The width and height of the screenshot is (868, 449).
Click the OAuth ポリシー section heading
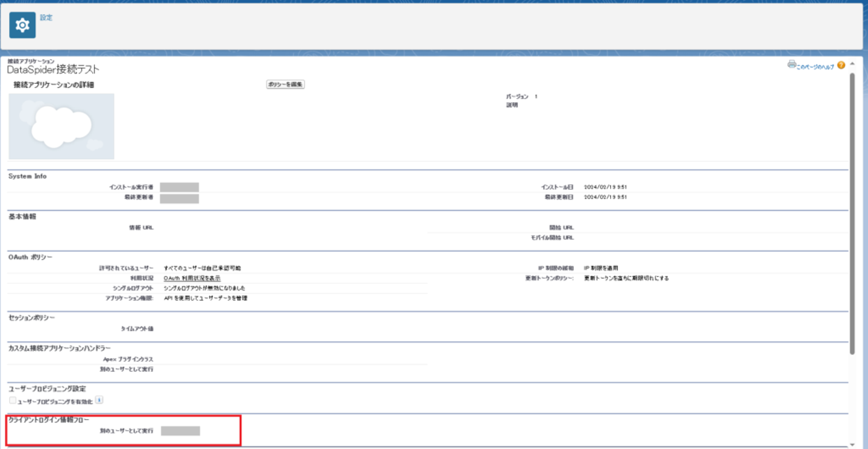(x=30, y=257)
